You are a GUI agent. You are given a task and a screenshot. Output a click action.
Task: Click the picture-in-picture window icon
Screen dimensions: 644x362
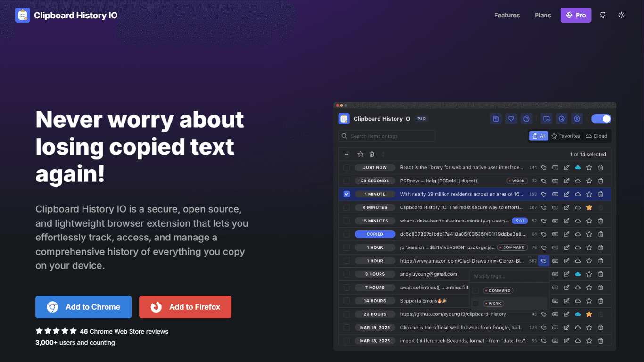point(546,119)
